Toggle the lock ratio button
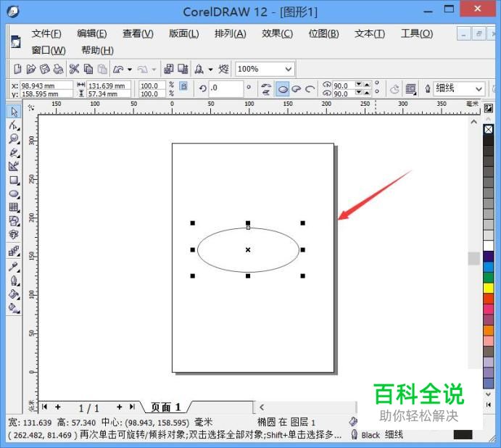Image resolution: width=501 pixels, height=448 pixels. coord(183,86)
